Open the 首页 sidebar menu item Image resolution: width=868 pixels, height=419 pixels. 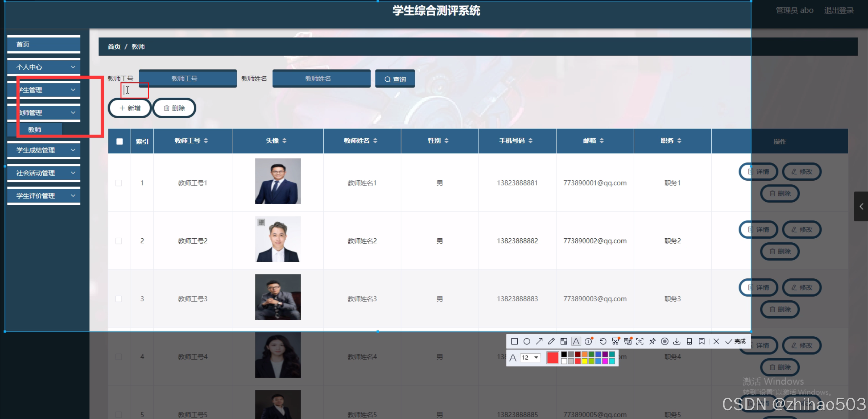pyautogui.click(x=44, y=44)
